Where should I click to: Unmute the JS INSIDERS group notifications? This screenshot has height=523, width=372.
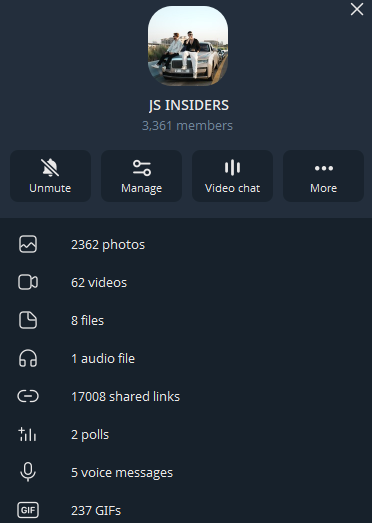[x=50, y=176]
